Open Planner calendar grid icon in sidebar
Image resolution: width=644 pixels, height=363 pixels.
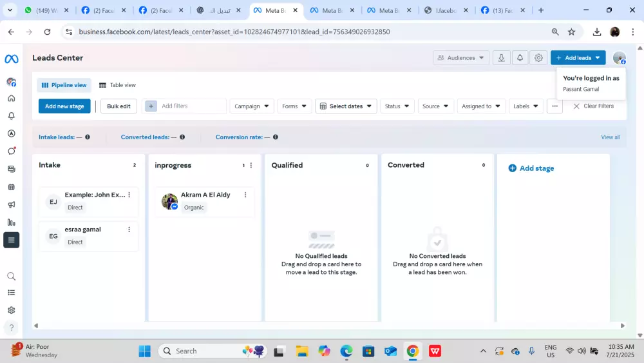[x=12, y=187]
